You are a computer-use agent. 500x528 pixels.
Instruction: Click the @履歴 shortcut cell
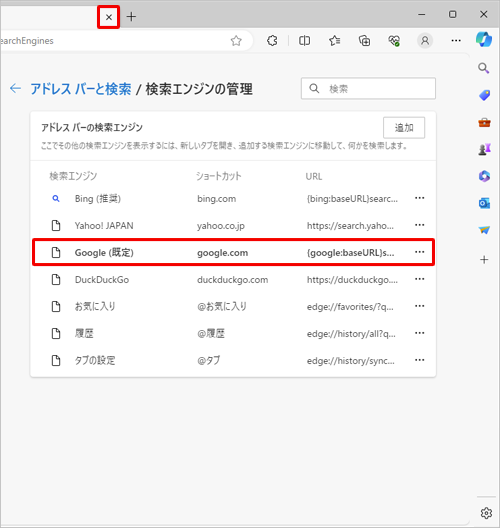click(x=211, y=333)
